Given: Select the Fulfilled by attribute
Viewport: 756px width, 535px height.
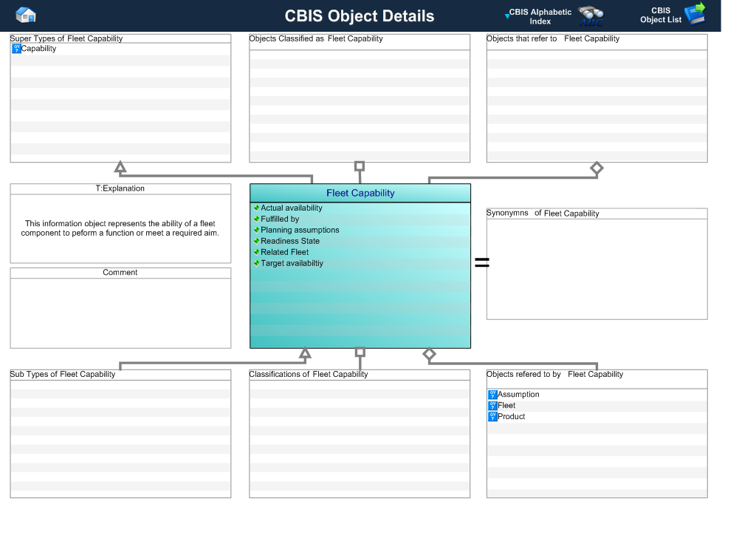Looking at the screenshot, I should [280, 219].
